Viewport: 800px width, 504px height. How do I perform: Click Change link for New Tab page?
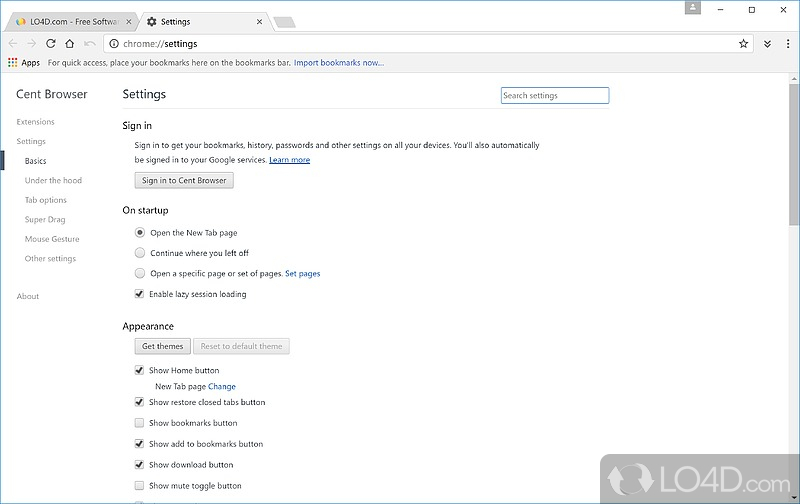click(x=222, y=386)
